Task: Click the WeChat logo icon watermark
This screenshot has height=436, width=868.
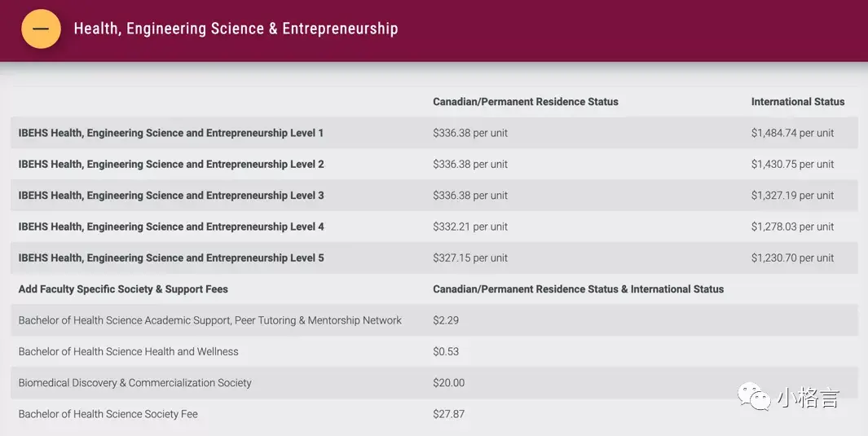Action: pyautogui.click(x=754, y=398)
